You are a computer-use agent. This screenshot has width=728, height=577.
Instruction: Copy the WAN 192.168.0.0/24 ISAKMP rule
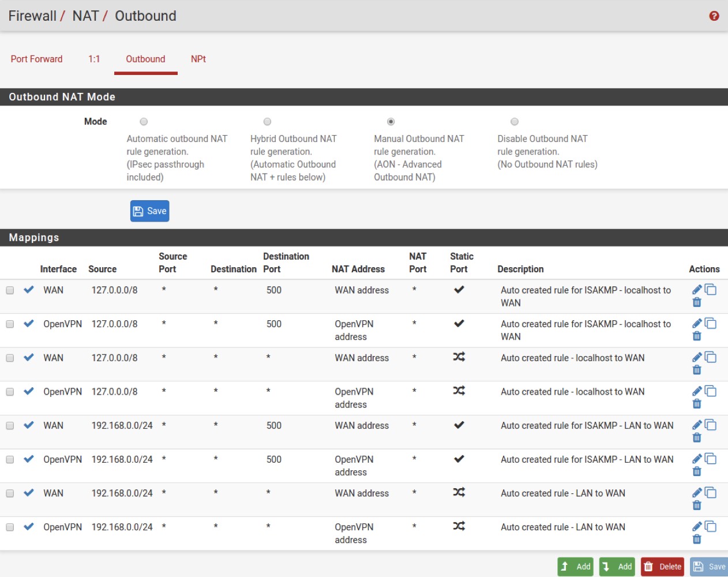pos(711,425)
